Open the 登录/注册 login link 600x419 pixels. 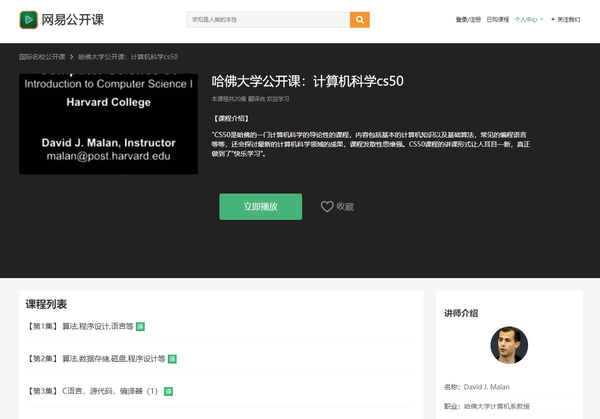(468, 20)
